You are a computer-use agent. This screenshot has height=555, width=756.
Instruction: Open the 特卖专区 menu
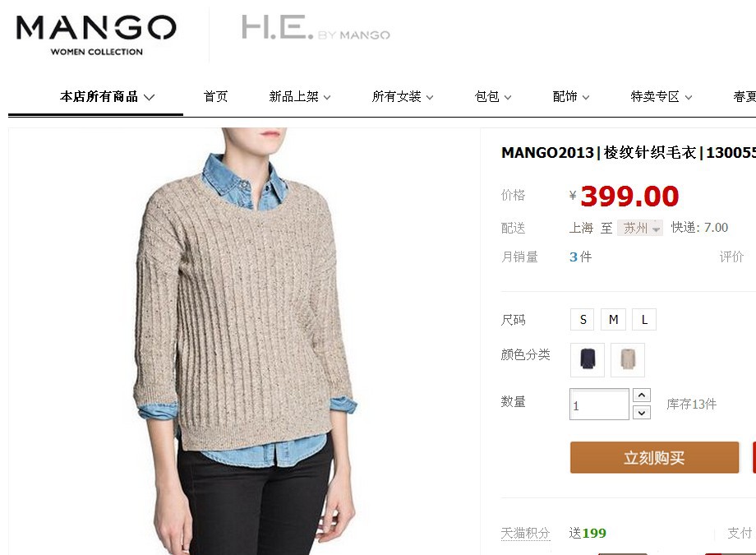(x=661, y=97)
